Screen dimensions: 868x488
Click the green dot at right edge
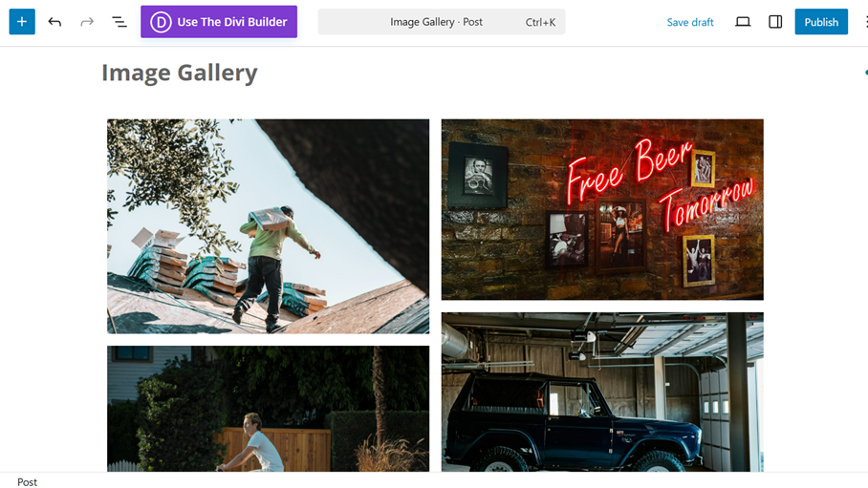pos(865,73)
